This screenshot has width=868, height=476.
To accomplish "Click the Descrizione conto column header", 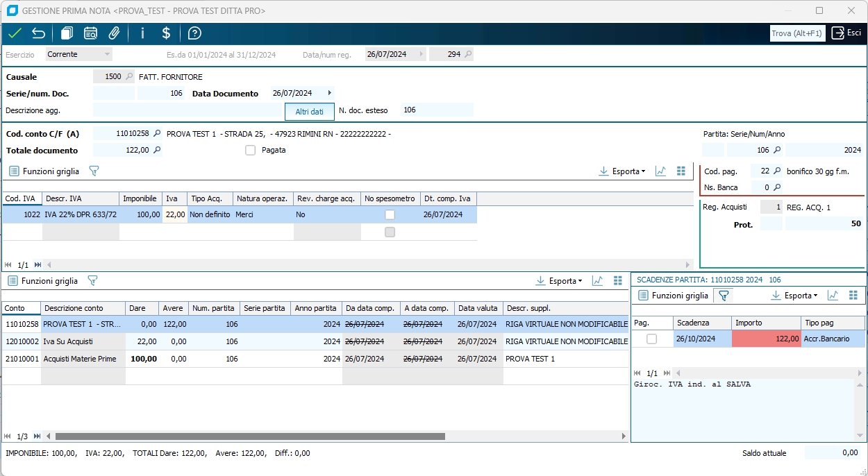I will tap(83, 308).
